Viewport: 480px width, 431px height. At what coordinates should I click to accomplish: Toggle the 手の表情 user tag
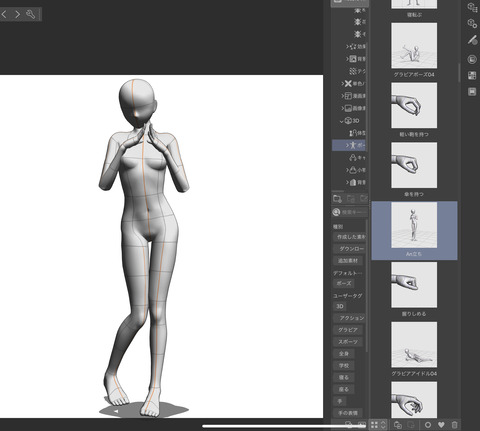348,413
